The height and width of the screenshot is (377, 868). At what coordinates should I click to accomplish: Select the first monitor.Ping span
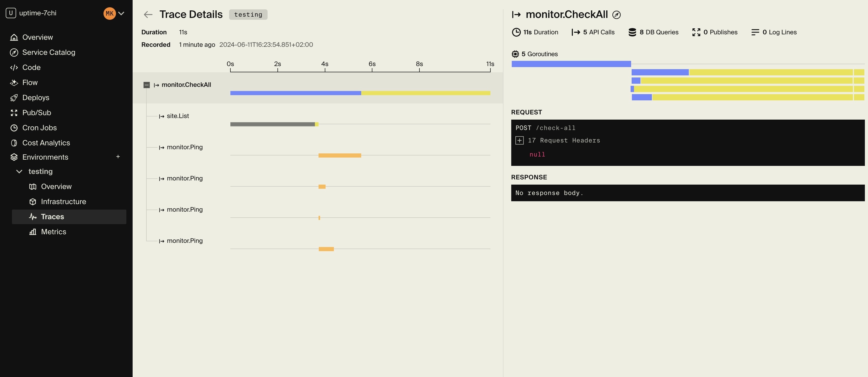coord(184,147)
